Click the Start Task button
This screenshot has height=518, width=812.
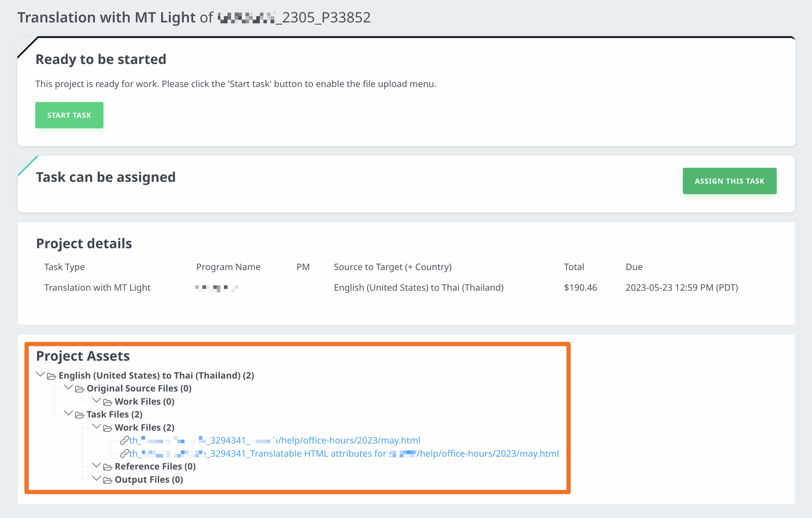point(69,115)
